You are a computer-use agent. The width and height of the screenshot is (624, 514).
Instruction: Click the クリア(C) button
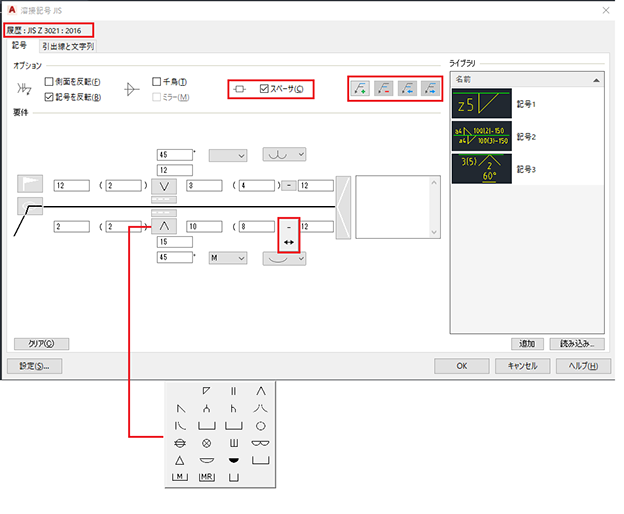41,344
